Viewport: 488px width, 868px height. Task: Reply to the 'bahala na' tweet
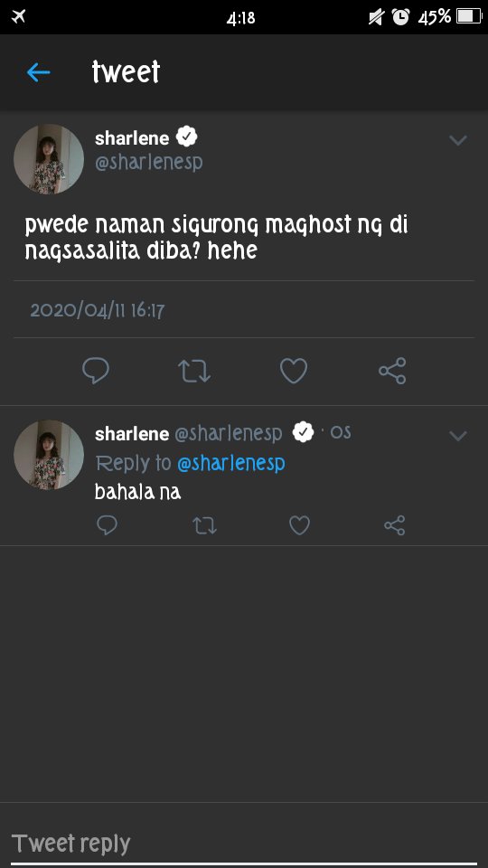coord(107,524)
